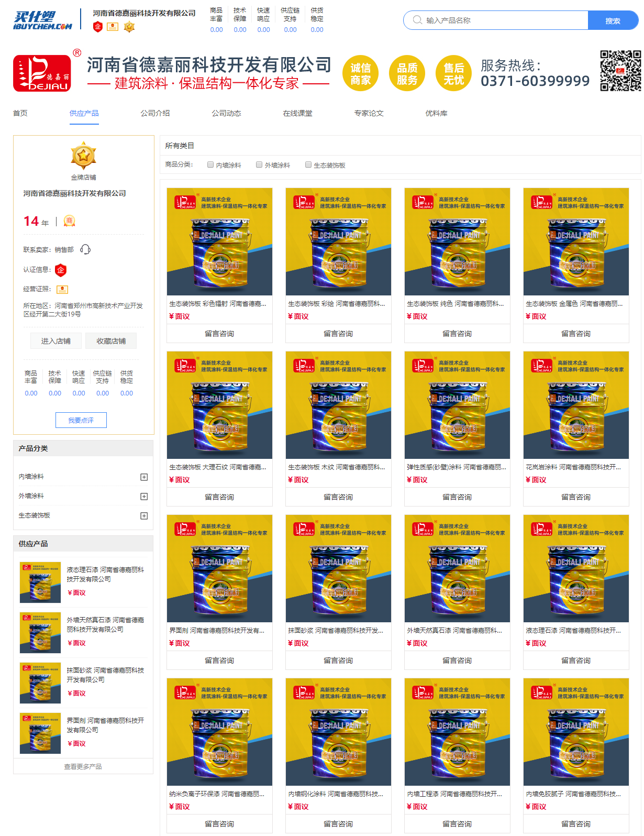This screenshot has width=644, height=836.
Task: Click the 品质服务 round badge
Action: pos(407,73)
